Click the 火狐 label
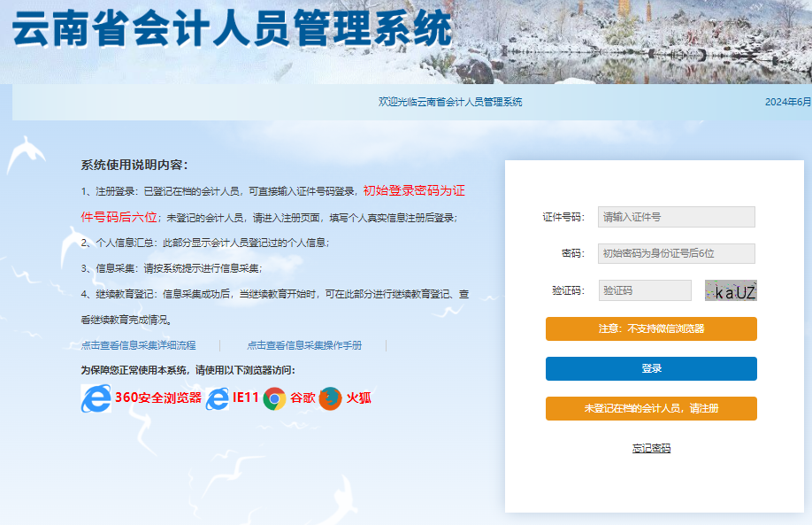Screen dimensions: 812x525 [358, 398]
